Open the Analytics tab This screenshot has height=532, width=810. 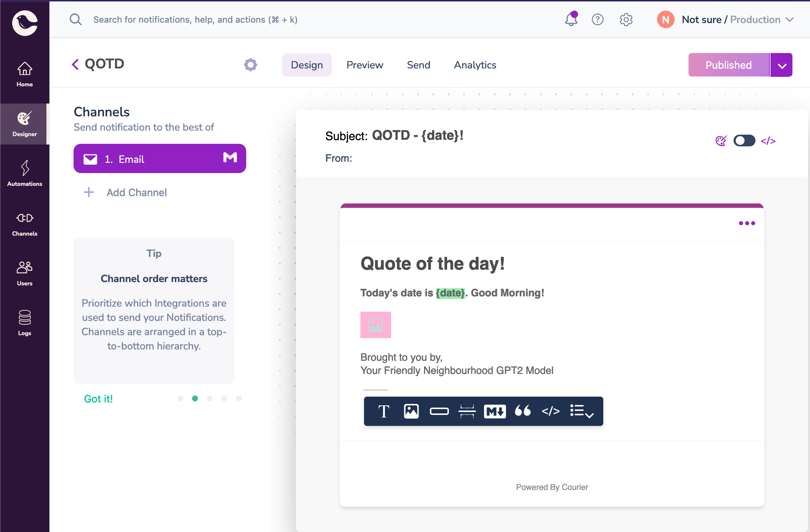(475, 65)
